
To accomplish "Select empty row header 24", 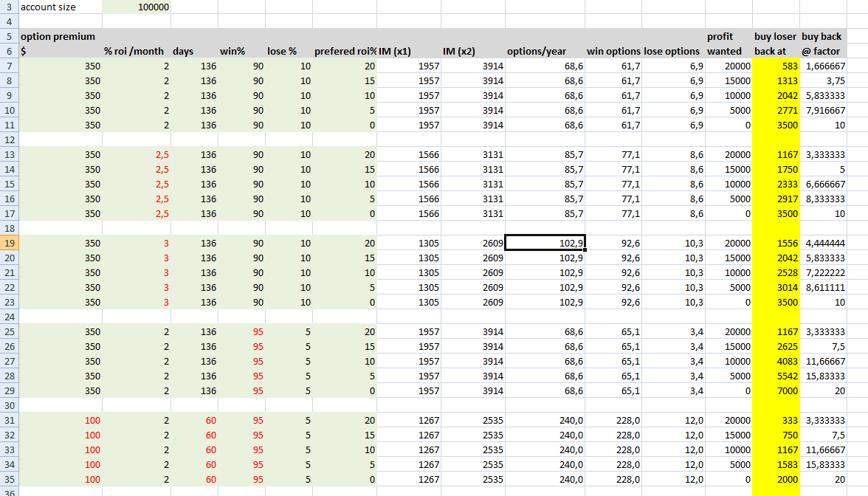I will coord(10,317).
